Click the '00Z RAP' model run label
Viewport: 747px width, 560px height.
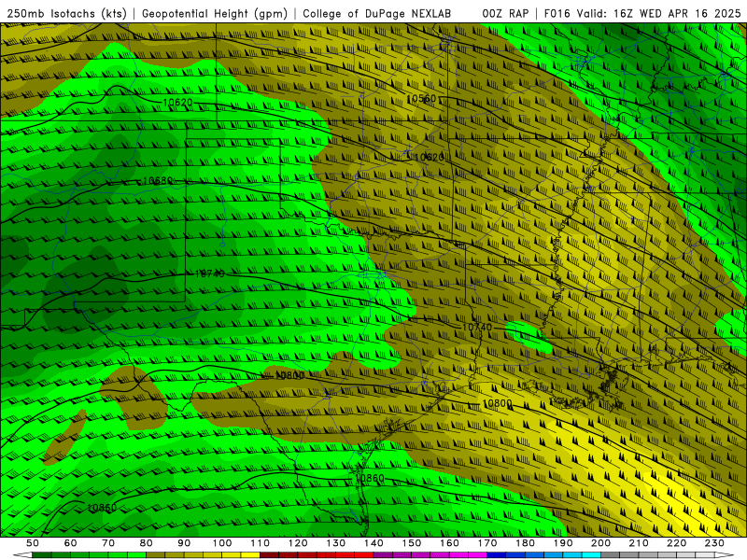coord(505,14)
